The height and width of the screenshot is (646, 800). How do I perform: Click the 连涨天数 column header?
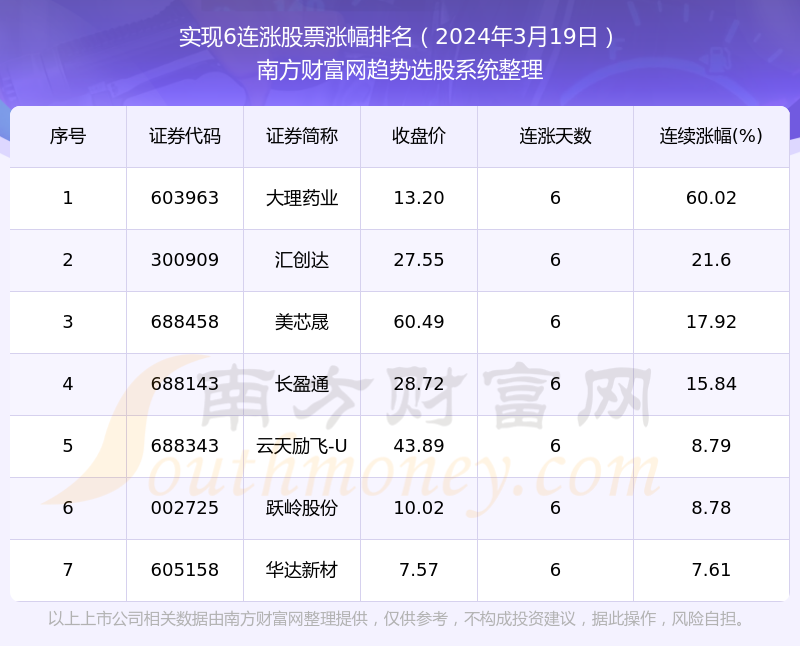[555, 136]
